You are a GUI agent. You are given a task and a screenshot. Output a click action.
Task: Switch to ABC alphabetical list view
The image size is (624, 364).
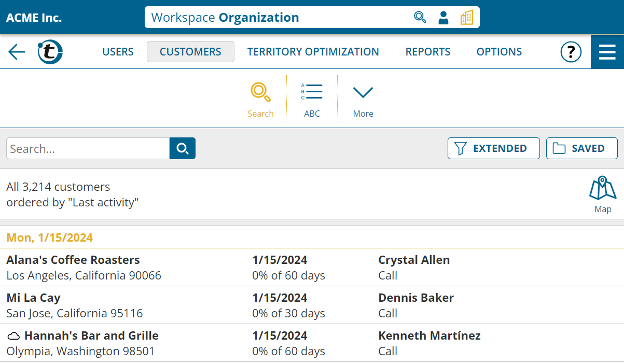312,99
